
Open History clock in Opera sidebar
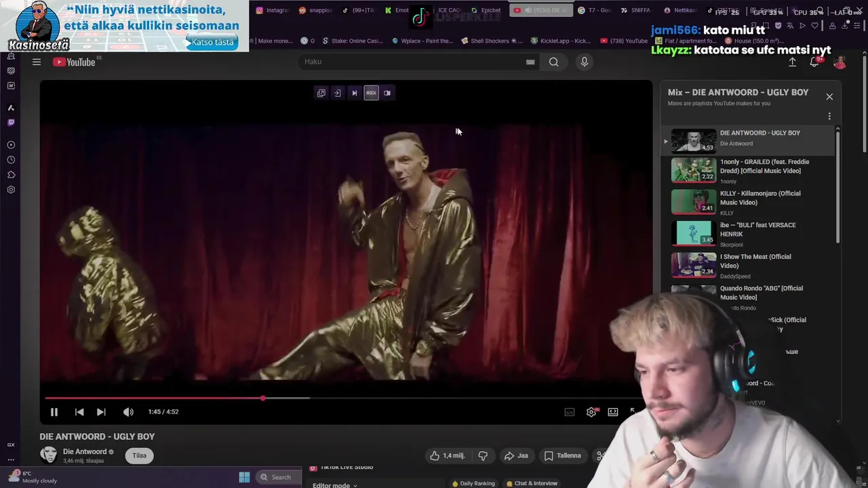click(x=11, y=160)
